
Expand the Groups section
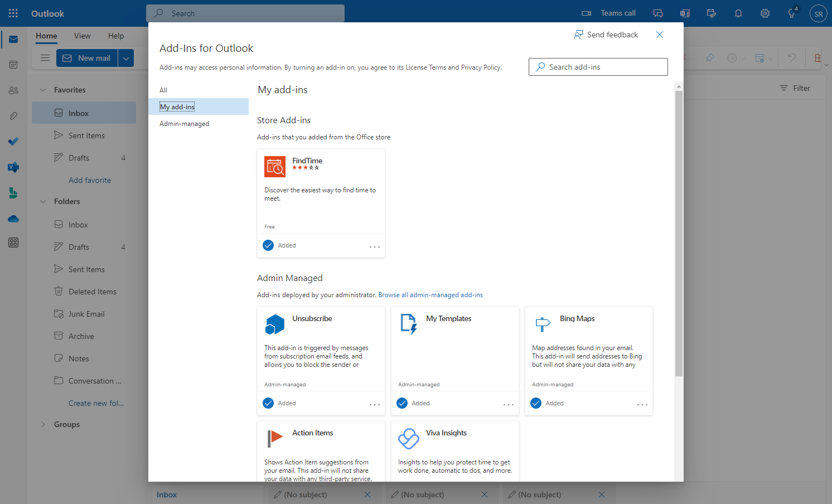coord(43,424)
